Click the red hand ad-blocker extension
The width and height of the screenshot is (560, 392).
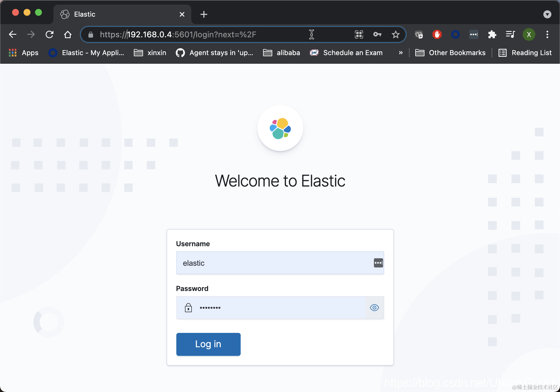pyautogui.click(x=437, y=35)
